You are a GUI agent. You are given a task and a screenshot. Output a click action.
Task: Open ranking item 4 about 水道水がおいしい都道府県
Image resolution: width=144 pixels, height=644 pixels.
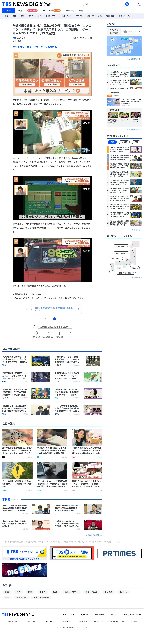[x=124, y=174]
